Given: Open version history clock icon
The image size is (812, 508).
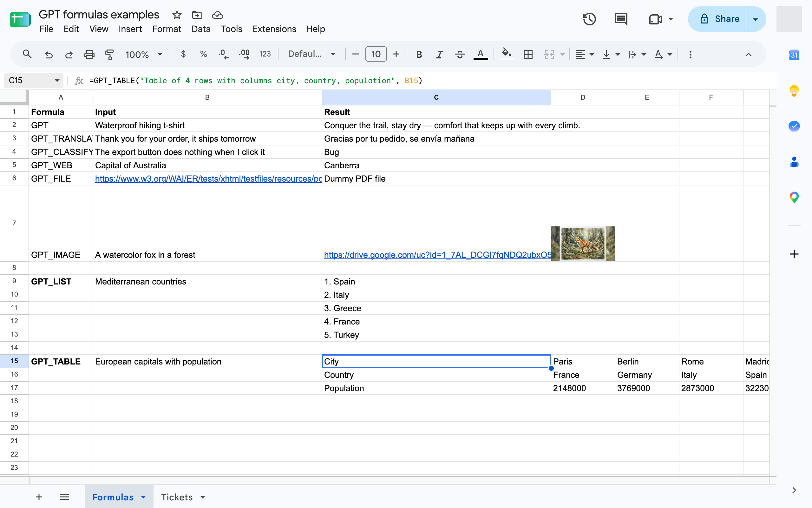Looking at the screenshot, I should pyautogui.click(x=590, y=19).
